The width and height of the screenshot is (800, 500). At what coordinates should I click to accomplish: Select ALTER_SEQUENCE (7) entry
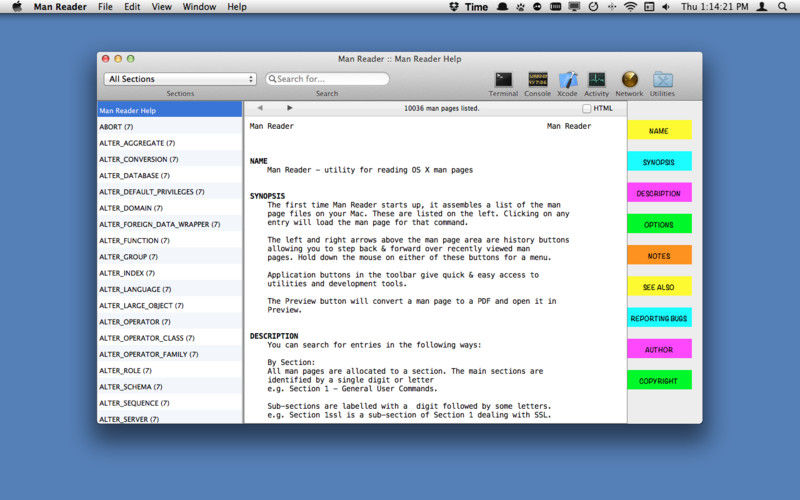(169, 403)
